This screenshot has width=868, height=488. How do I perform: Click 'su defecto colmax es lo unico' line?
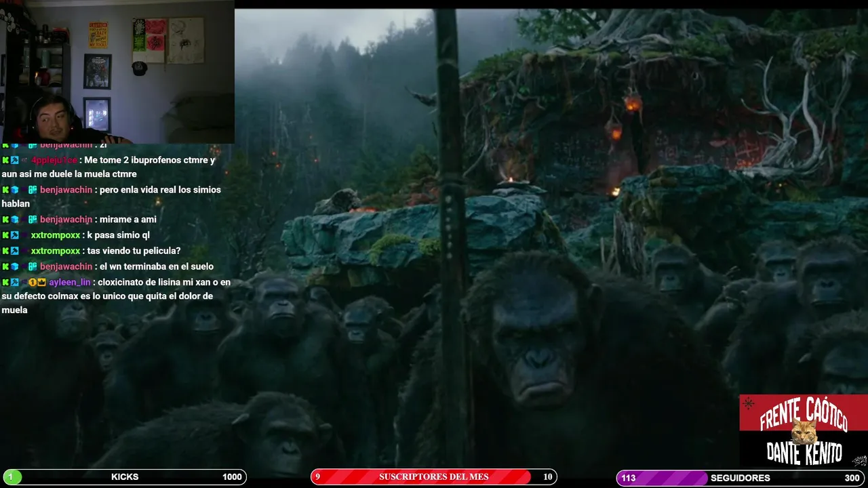point(107,296)
